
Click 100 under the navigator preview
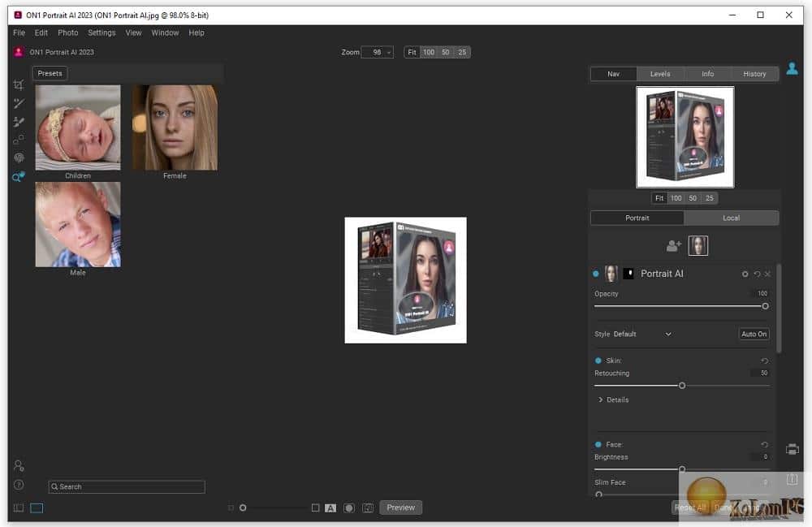click(x=676, y=198)
